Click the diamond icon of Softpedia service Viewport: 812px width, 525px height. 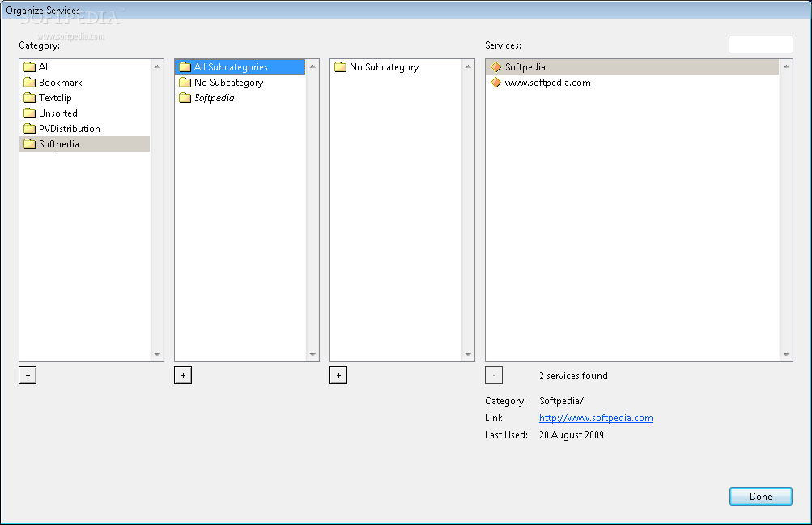click(495, 67)
